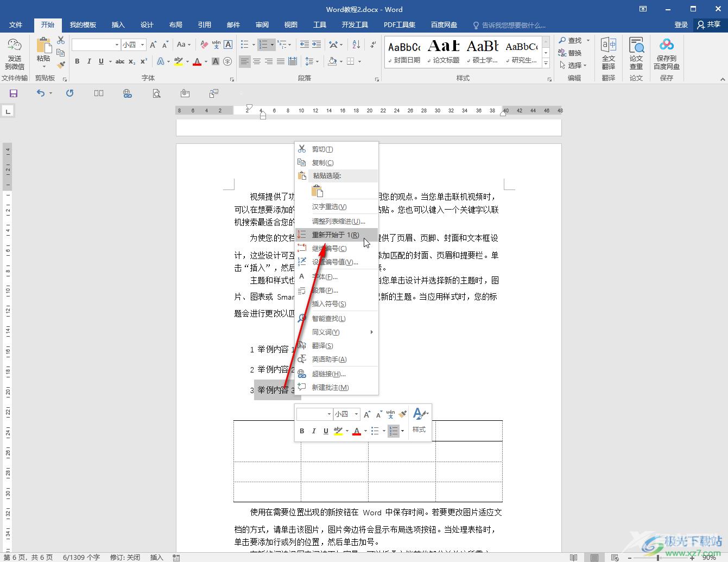Click the mini toolbar font color swatch
The height and width of the screenshot is (562, 728).
point(356,431)
